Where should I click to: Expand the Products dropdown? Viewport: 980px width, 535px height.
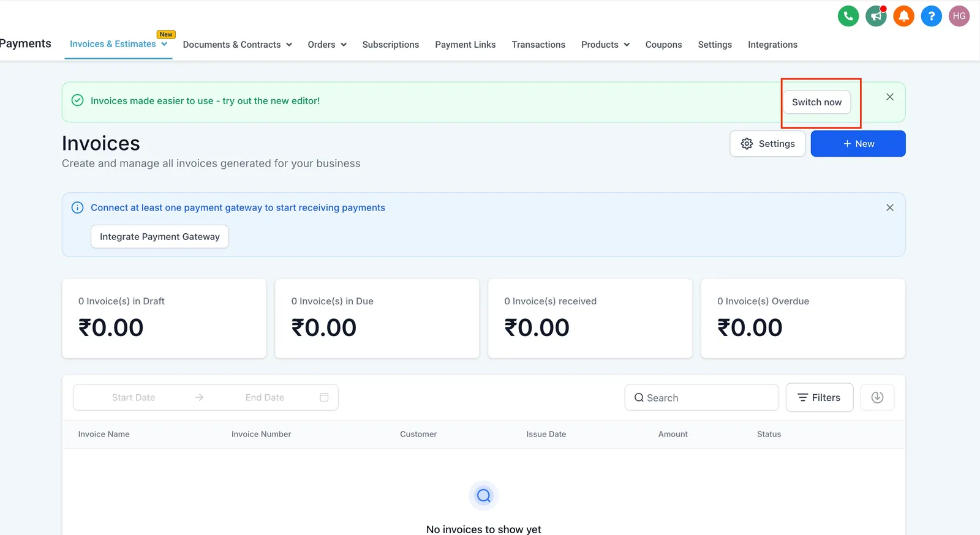click(605, 45)
